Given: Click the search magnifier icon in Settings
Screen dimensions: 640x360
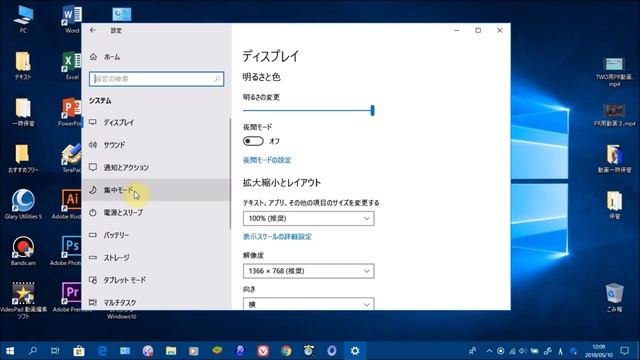Looking at the screenshot, I should 218,79.
